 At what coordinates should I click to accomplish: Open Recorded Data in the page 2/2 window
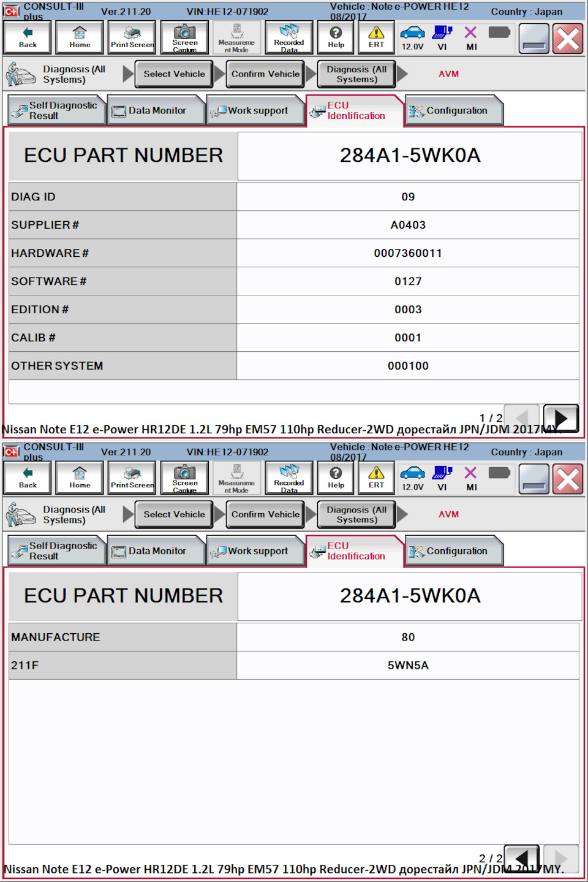pos(289,478)
